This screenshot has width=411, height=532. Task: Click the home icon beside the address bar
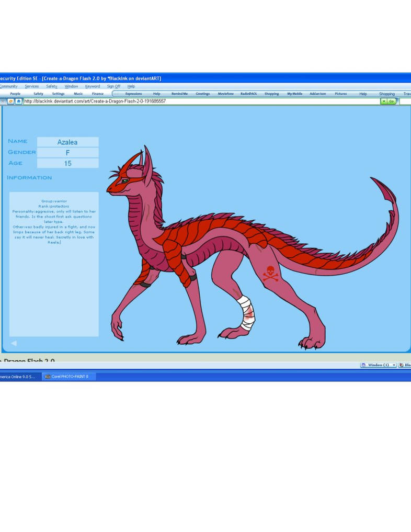[19, 101]
